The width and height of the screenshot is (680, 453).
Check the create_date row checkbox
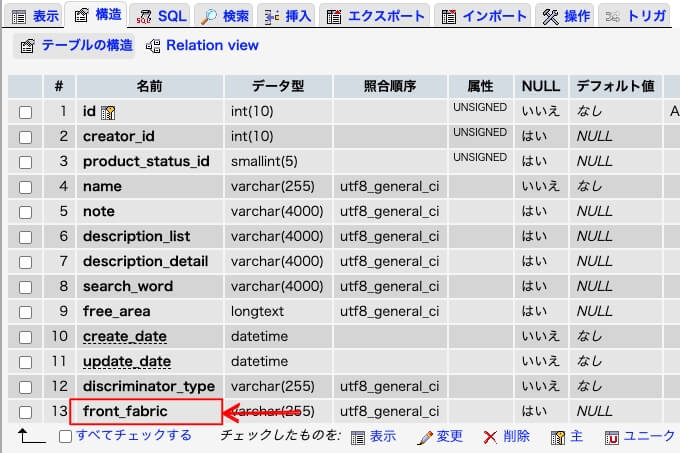[x=26, y=337]
